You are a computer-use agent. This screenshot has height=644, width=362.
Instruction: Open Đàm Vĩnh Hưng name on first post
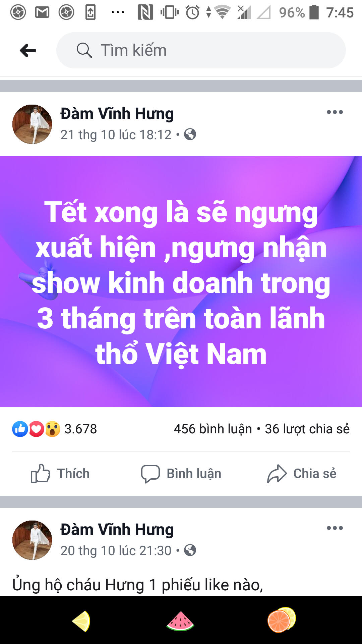tap(117, 114)
